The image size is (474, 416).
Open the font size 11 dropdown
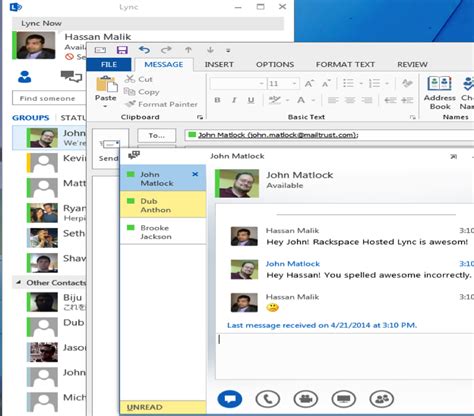294,83
